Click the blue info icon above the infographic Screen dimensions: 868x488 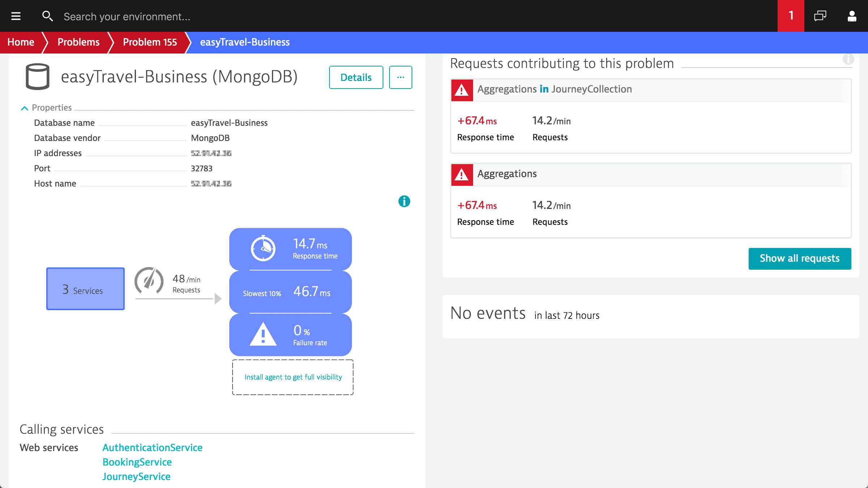click(404, 201)
